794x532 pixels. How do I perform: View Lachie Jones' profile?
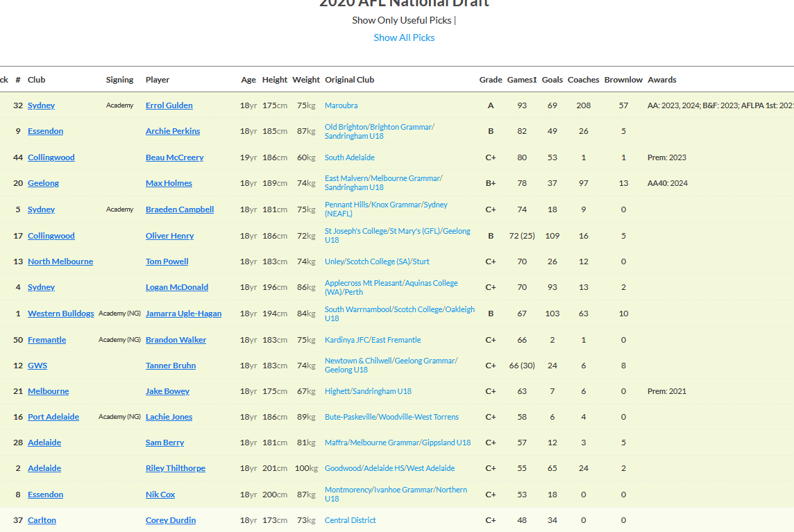169,417
